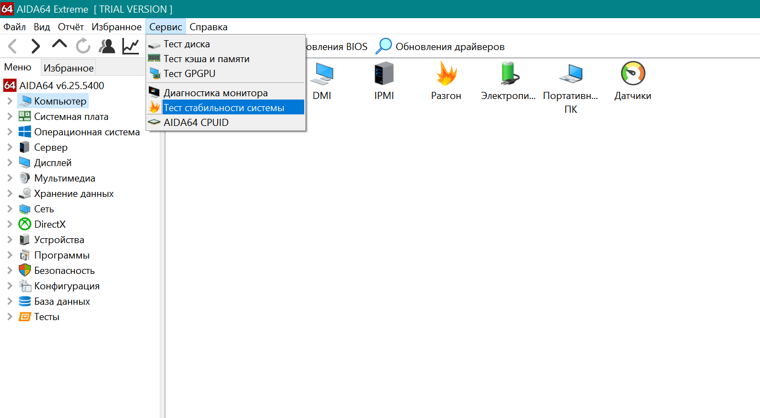Expand the Безопасность tree node
This screenshot has width=760, height=418.
[10, 271]
